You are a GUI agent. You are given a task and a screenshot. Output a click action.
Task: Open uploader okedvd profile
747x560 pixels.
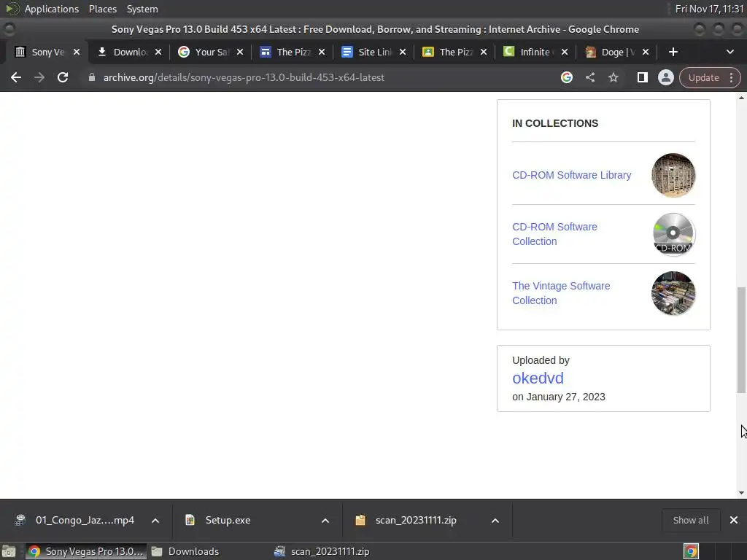tap(538, 378)
